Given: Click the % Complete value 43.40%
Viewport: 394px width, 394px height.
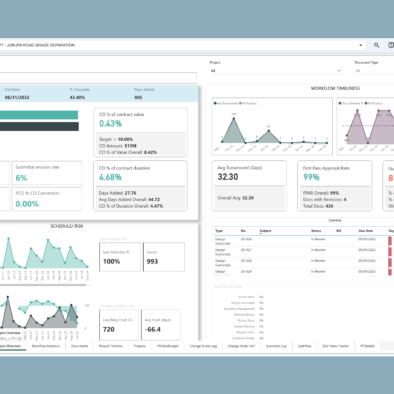Looking at the screenshot, I should click(77, 97).
